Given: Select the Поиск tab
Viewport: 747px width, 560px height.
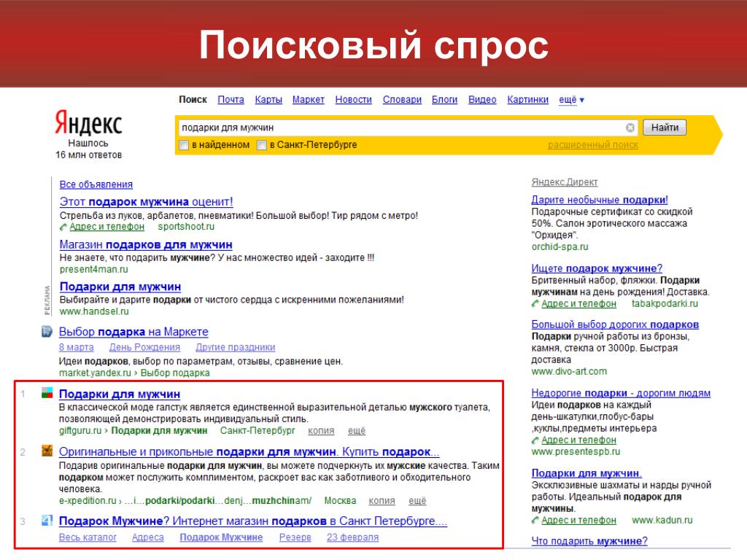Looking at the screenshot, I should pyautogui.click(x=193, y=99).
